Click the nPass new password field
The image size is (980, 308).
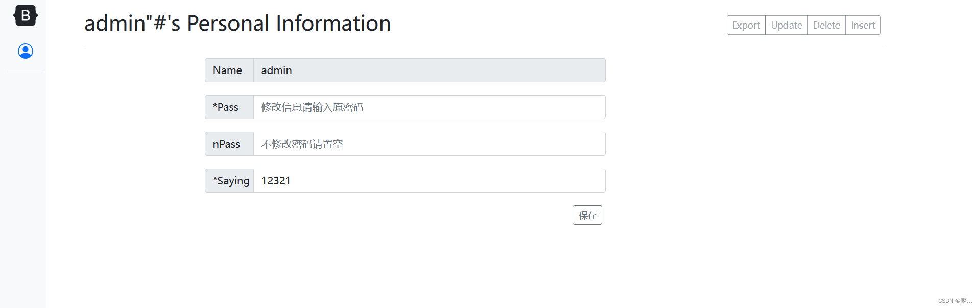pyautogui.click(x=429, y=144)
